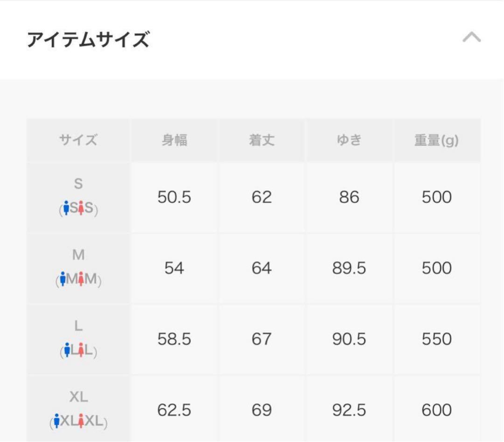Screen dimensions: 504x442
Task: Select the 50.5 body width cell
Action: click(x=174, y=197)
